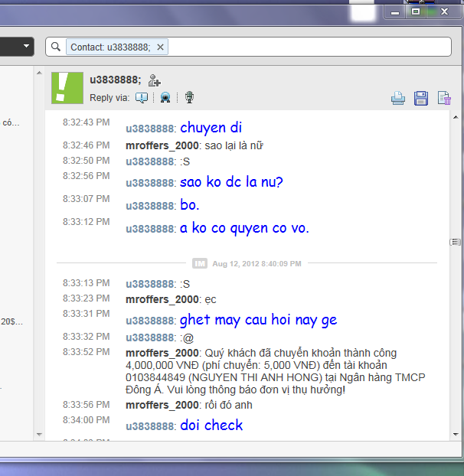Open the left list item ending "20$..."
The width and height of the screenshot is (464, 476).
click(x=12, y=321)
